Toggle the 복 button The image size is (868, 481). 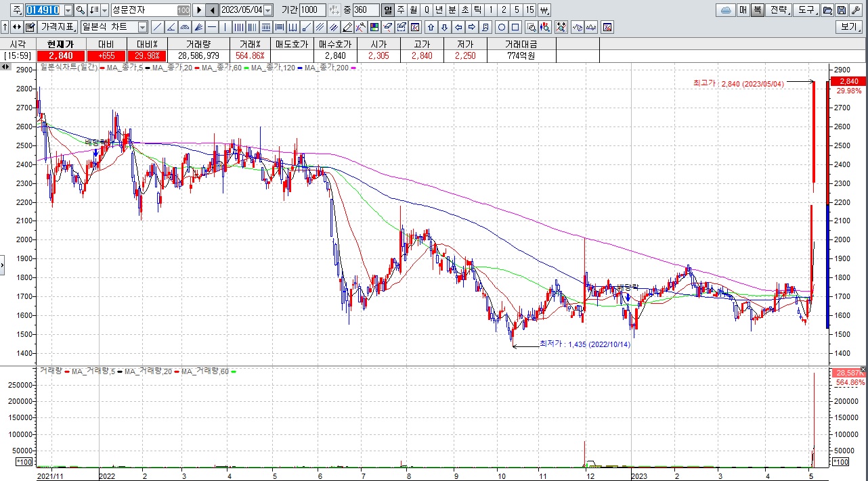(x=757, y=10)
